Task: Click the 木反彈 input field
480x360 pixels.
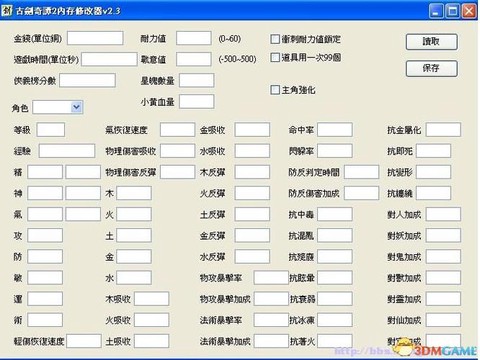Action: pyautogui.click(x=252, y=172)
